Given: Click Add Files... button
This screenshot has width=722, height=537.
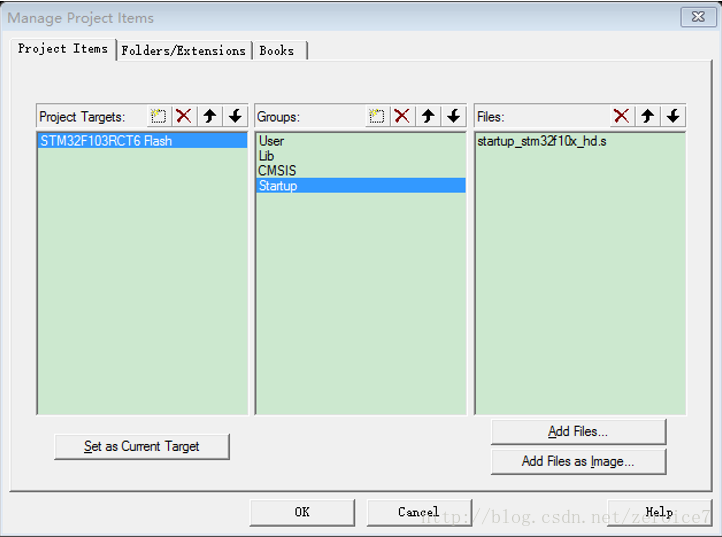Looking at the screenshot, I should (578, 432).
